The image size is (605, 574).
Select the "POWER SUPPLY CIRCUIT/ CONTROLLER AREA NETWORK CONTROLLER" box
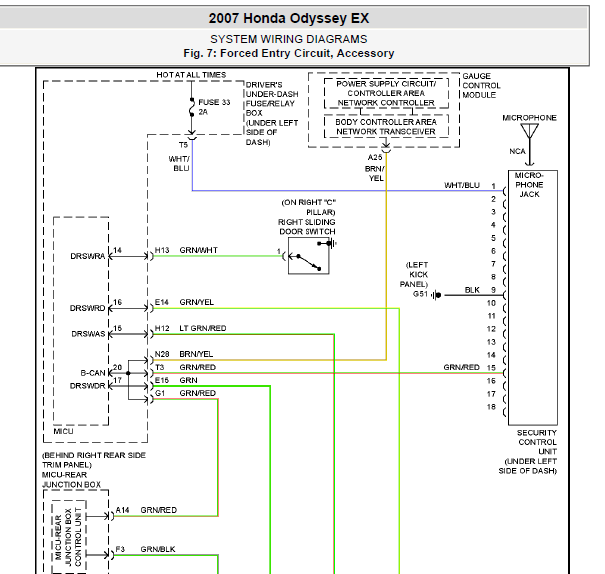386,93
